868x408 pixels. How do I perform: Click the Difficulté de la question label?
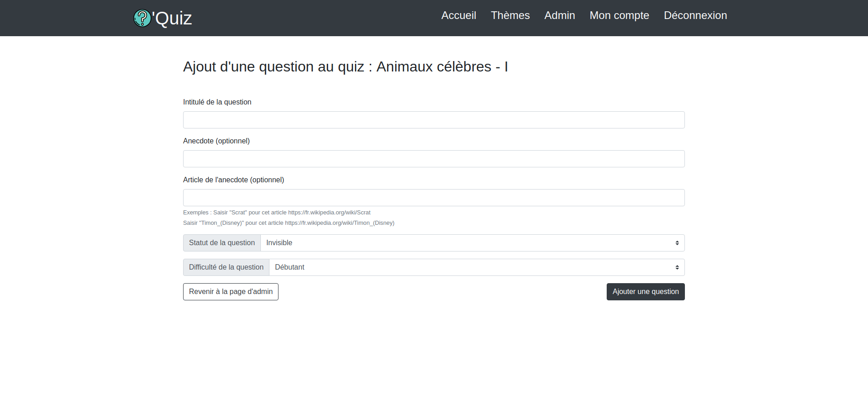pyautogui.click(x=226, y=267)
